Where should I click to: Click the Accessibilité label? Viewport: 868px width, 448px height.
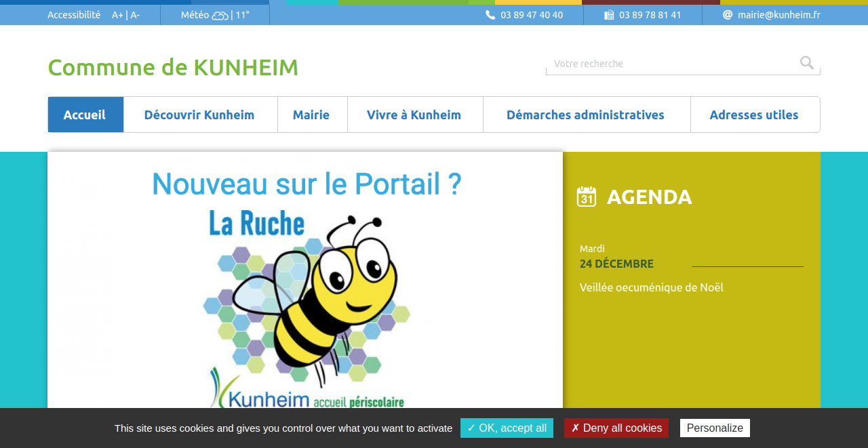pyautogui.click(x=74, y=15)
